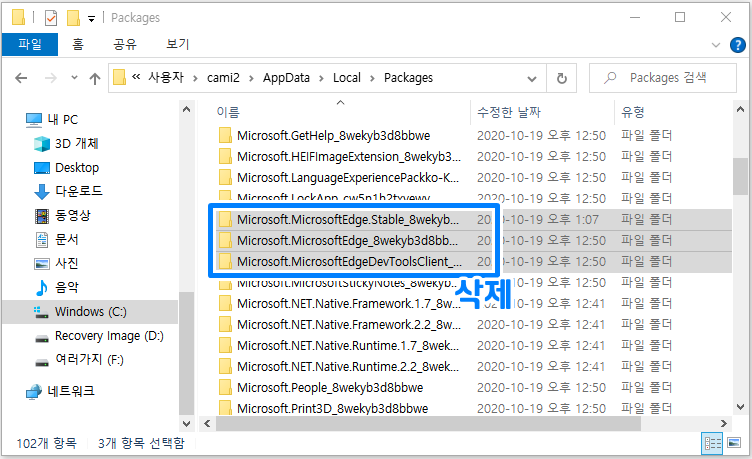The width and height of the screenshot is (752, 459).
Task: Open recent locations dropdown arrow
Action: tap(74, 78)
